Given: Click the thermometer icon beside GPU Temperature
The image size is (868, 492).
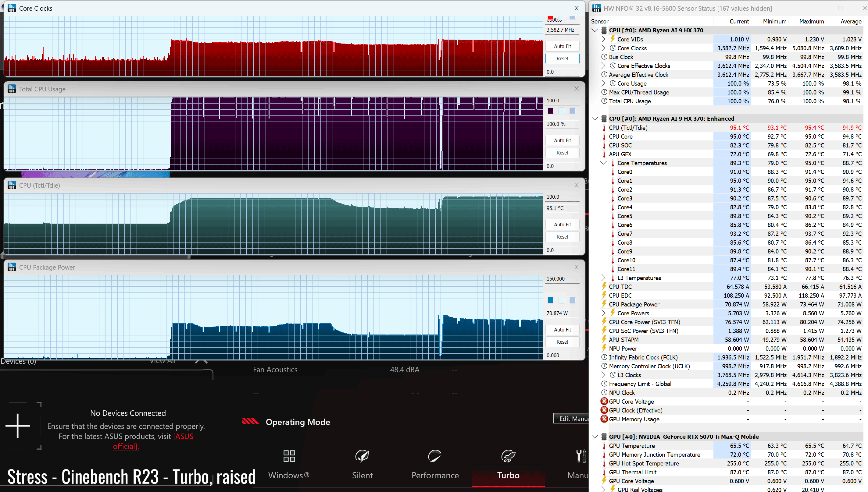Looking at the screenshot, I should click(604, 446).
